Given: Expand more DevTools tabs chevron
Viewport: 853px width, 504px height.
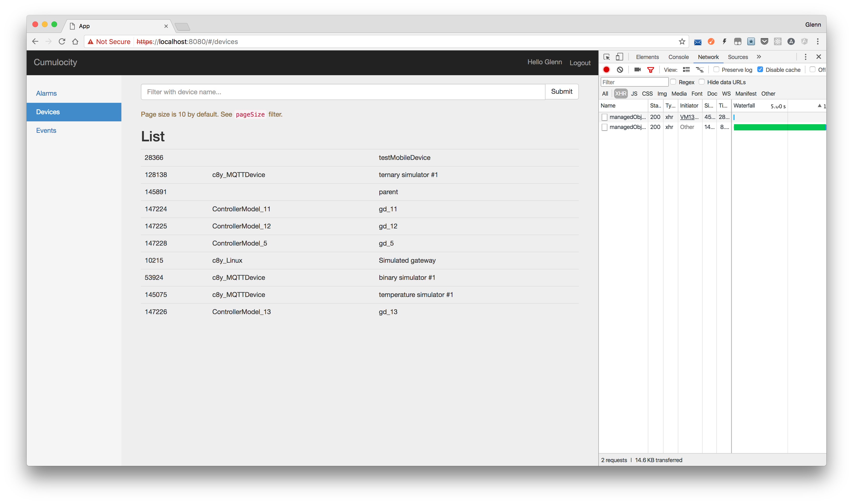Looking at the screenshot, I should (x=759, y=57).
